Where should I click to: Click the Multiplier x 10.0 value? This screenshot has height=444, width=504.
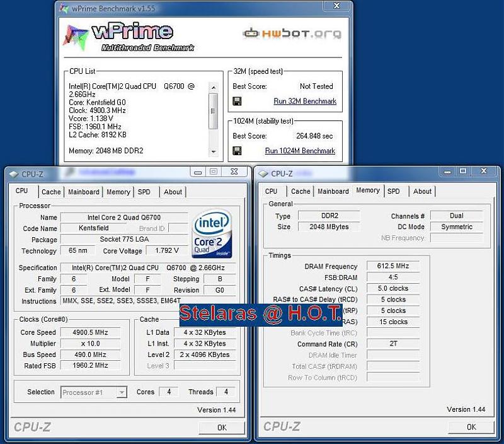(90, 344)
